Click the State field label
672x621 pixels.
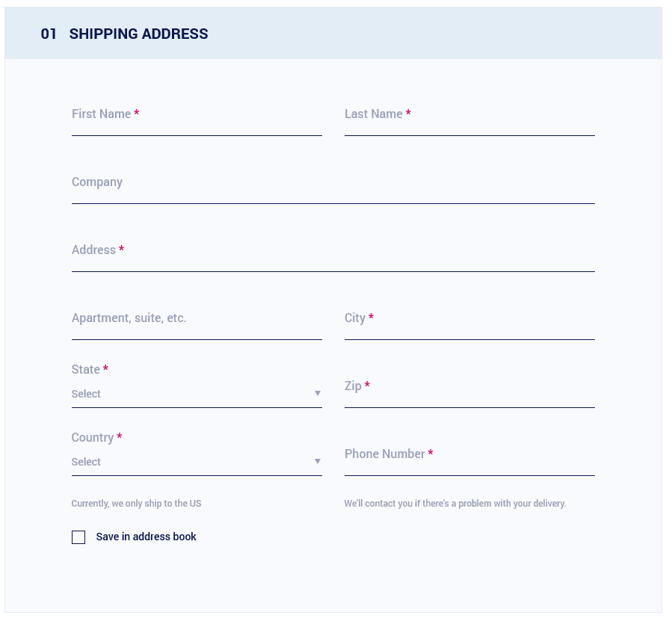click(86, 369)
